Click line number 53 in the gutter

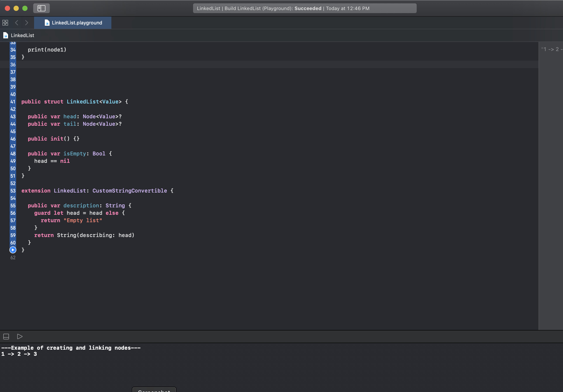pos(13,191)
